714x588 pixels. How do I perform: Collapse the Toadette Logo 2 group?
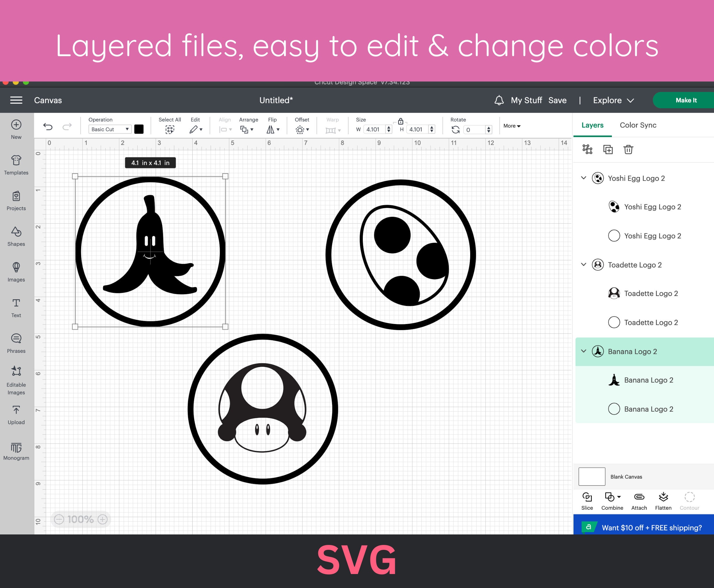point(583,265)
